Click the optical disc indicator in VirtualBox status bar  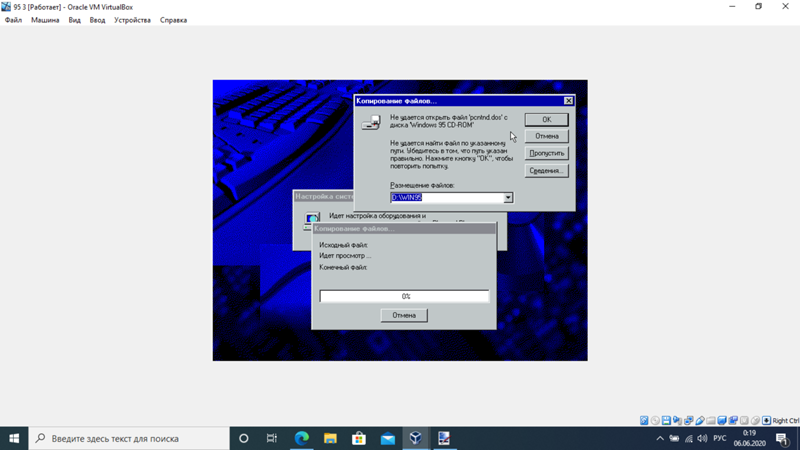(655, 420)
